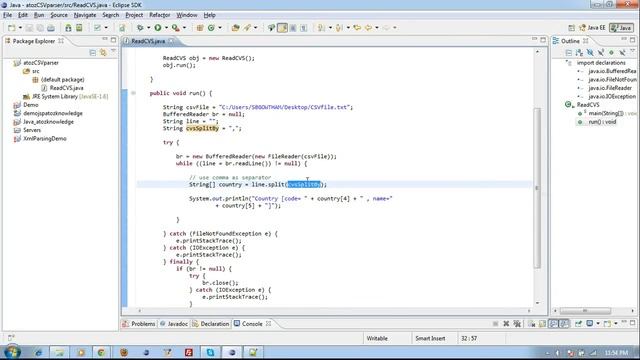Viewport: 640px width, 360px height.
Task: Open the Refactor menu
Action: coord(160,15)
